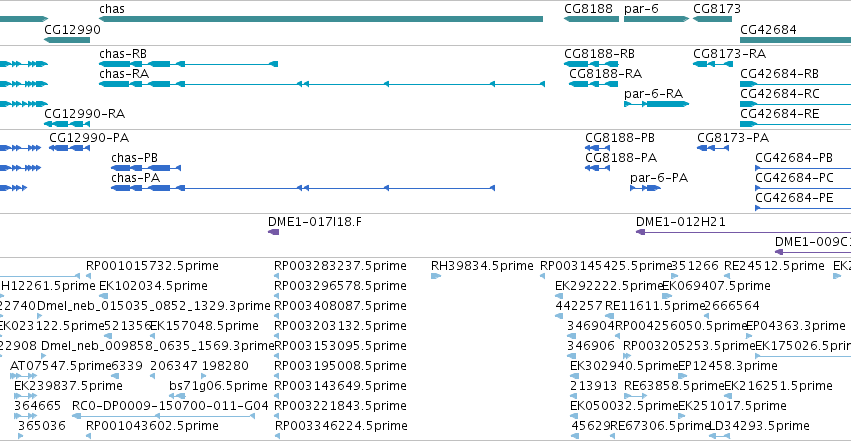851x441 pixels.
Task: Select Dmel_neb_015035_0852_1329.3prime feature
Action: coord(154,306)
